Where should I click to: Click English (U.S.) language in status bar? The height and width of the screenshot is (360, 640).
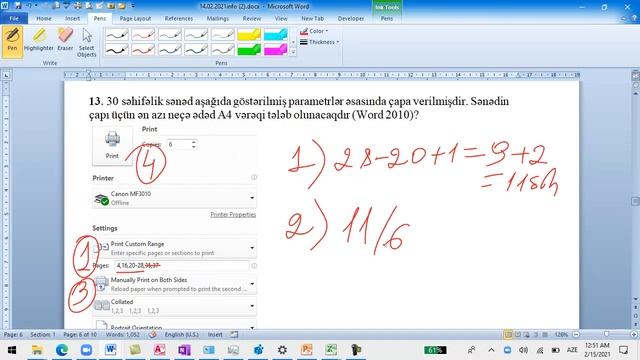[x=182, y=335]
